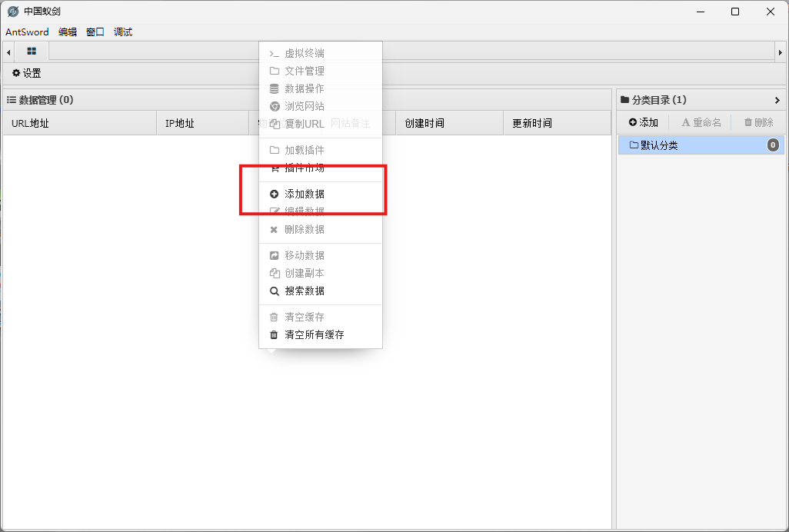
Task: Click the X icon beside 删除数据
Action: [274, 230]
